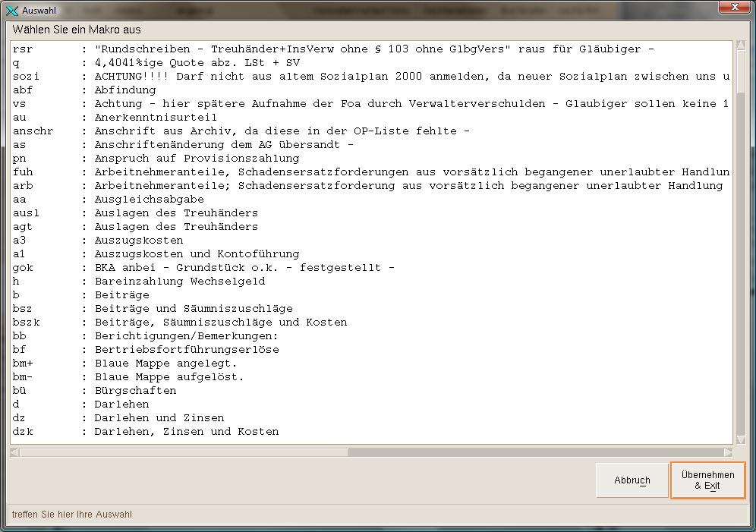
Task: Select macro 'bm+' Blaue Mappe angelegt
Action: point(371,363)
